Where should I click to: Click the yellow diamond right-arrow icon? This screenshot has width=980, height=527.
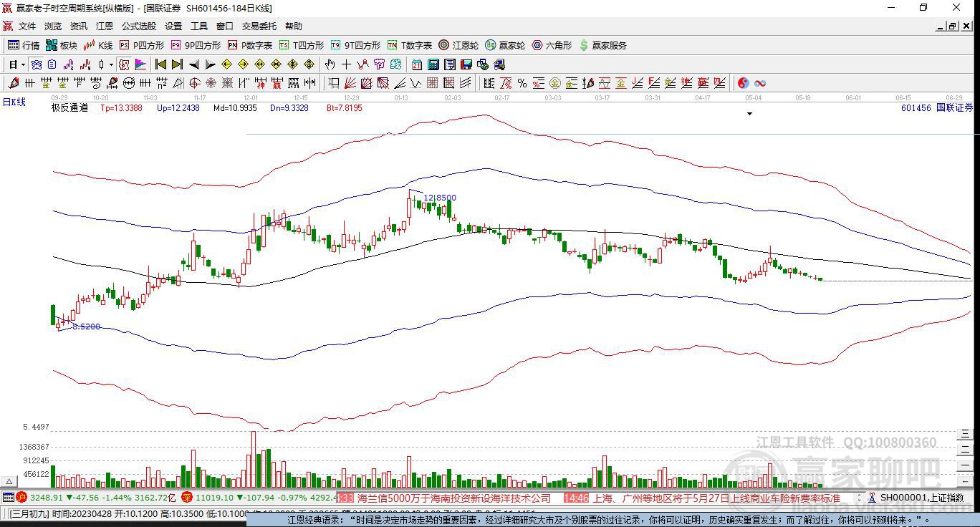[x=243, y=64]
